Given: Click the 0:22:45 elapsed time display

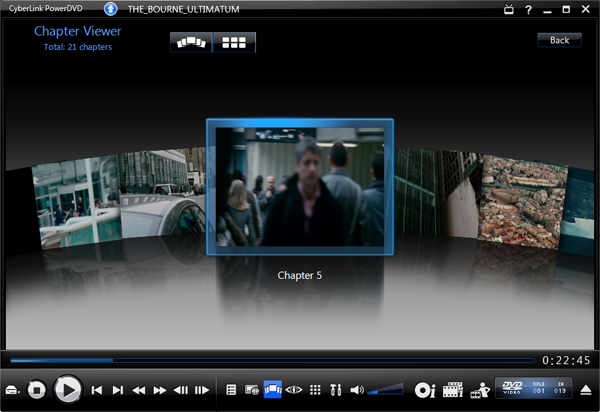Looking at the screenshot, I should (566, 360).
